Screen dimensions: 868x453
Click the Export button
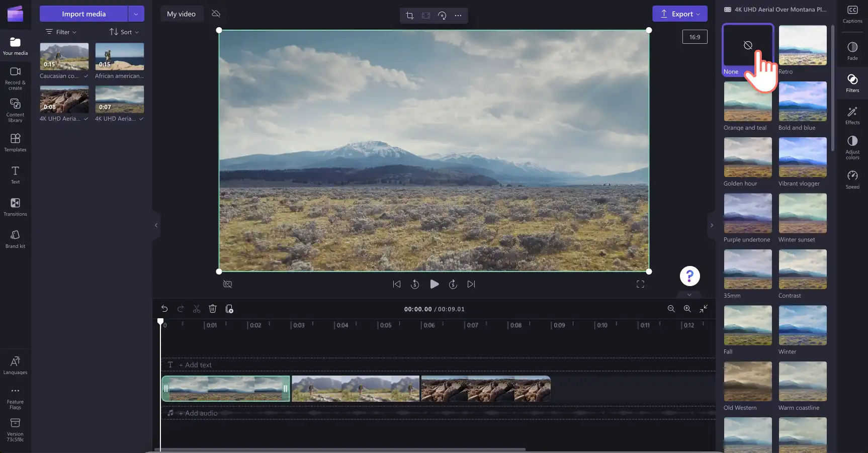coord(680,14)
